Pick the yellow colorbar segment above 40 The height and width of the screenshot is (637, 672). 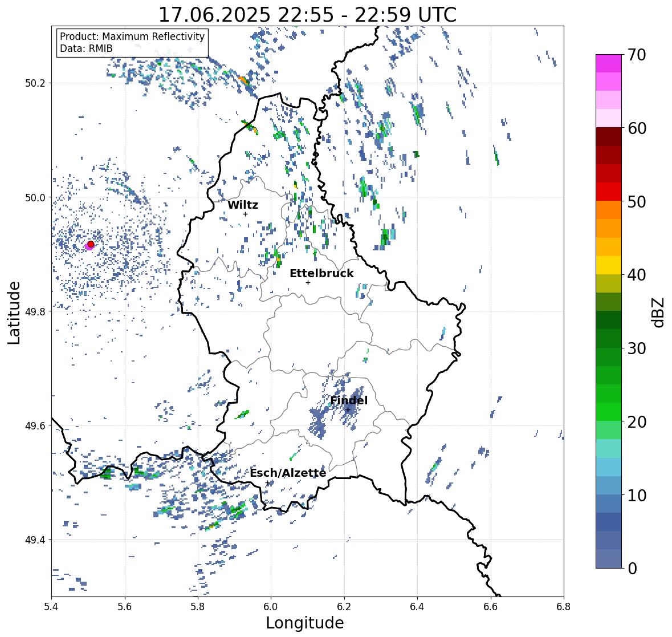pos(609,265)
